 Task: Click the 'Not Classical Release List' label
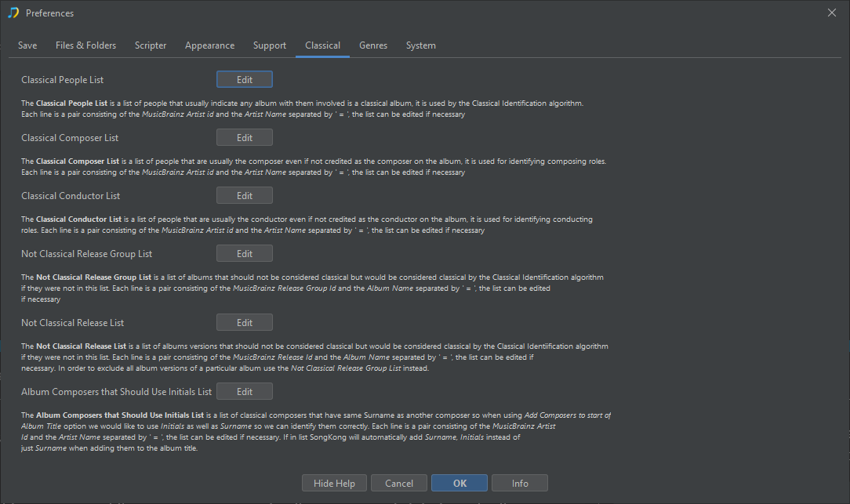[x=73, y=322]
